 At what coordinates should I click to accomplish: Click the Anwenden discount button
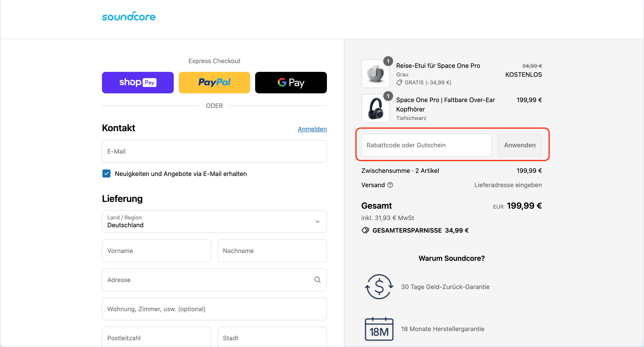coord(520,145)
